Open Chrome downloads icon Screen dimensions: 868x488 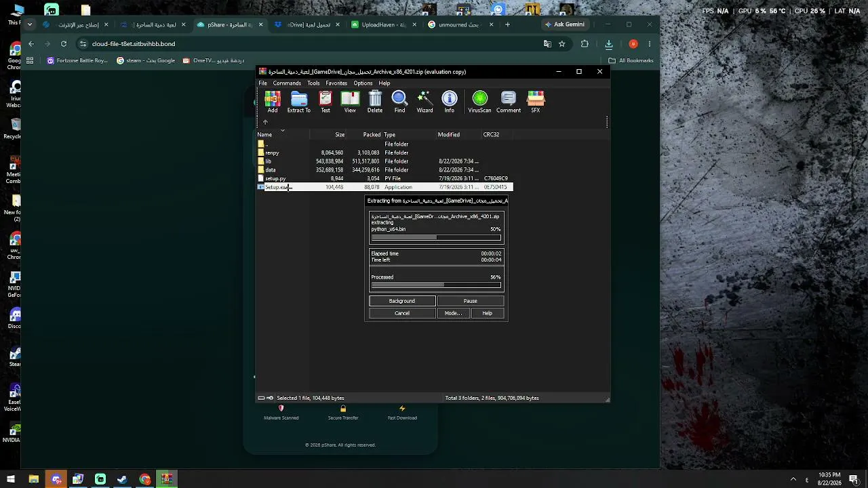coord(608,44)
